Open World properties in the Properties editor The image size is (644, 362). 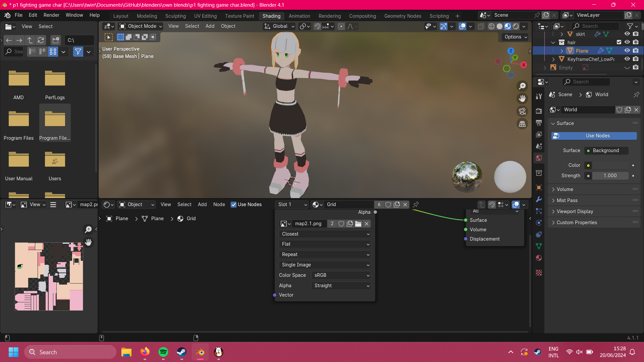tap(539, 158)
